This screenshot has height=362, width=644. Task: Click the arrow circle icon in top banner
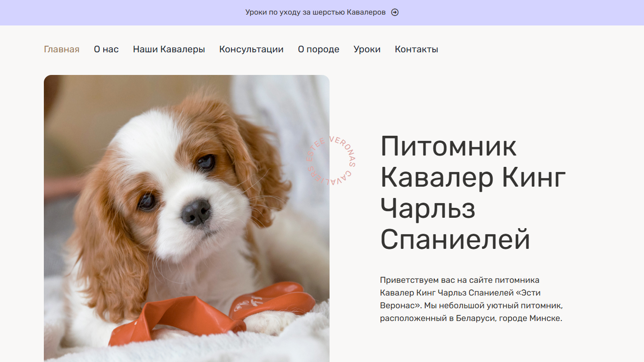[395, 12]
